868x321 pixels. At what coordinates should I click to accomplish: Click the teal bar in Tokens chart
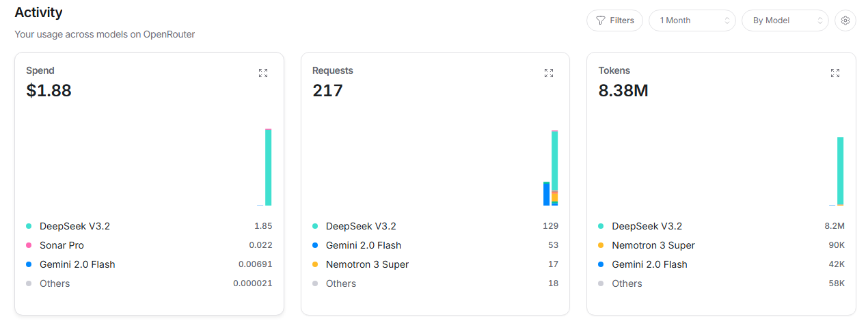click(x=840, y=169)
